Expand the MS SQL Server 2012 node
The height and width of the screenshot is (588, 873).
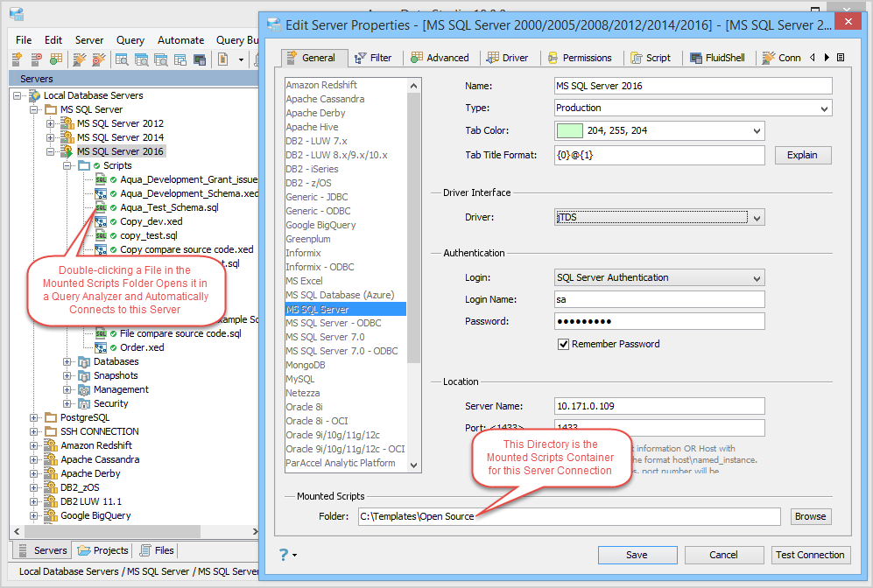[50, 123]
